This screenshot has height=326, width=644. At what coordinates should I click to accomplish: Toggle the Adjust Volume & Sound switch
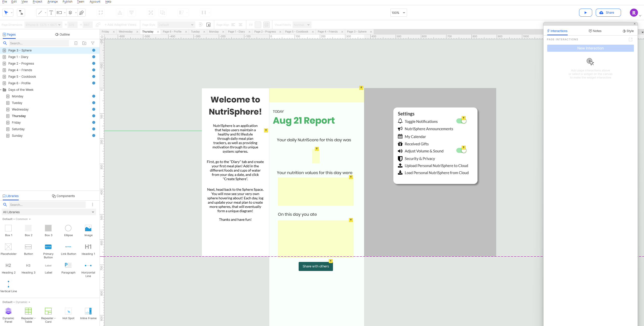[461, 151]
